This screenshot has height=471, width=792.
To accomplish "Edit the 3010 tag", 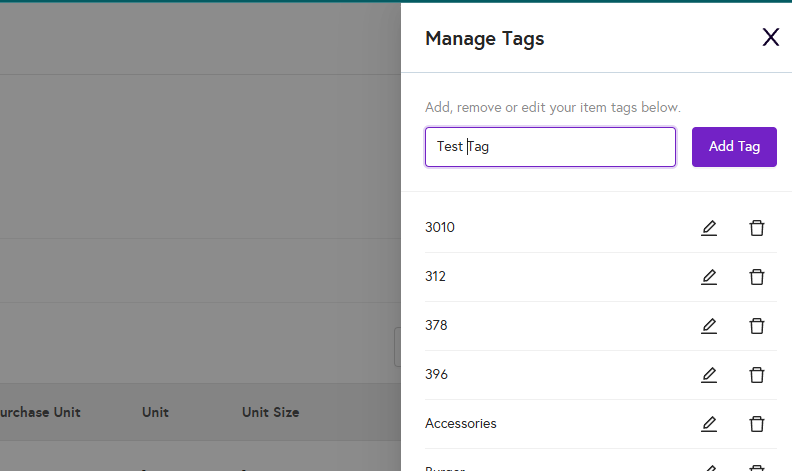I will pos(709,228).
